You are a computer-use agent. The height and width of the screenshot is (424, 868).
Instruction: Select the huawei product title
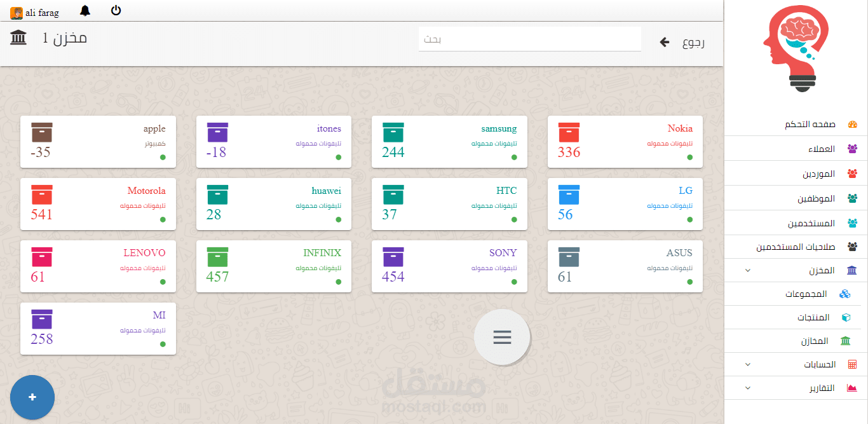[327, 191]
